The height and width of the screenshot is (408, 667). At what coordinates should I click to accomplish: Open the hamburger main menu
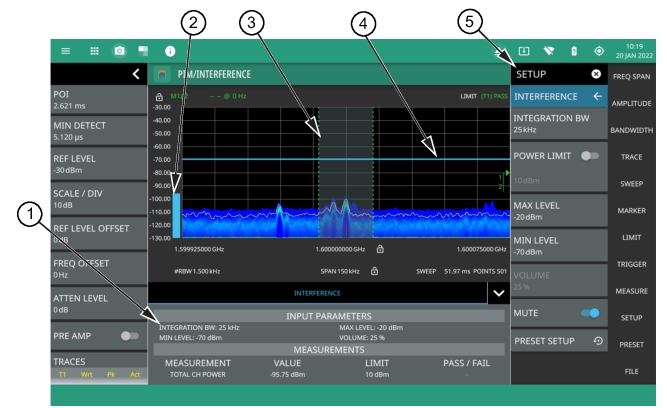click(x=65, y=50)
